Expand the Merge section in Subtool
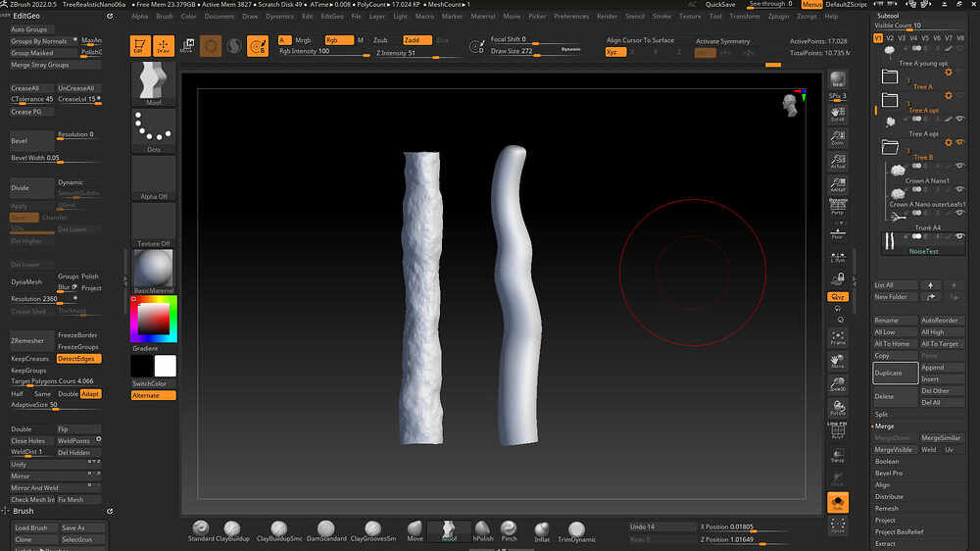 (x=884, y=426)
